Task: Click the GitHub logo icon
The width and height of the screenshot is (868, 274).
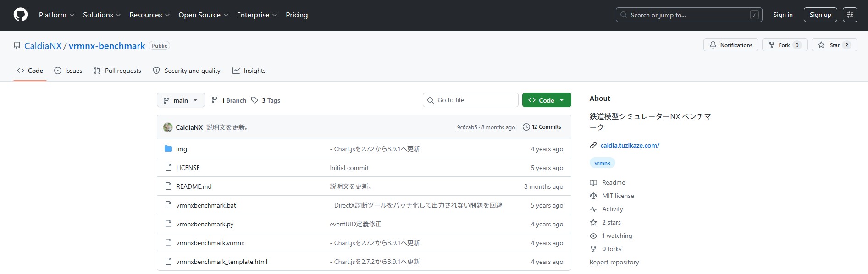Action: [21, 15]
